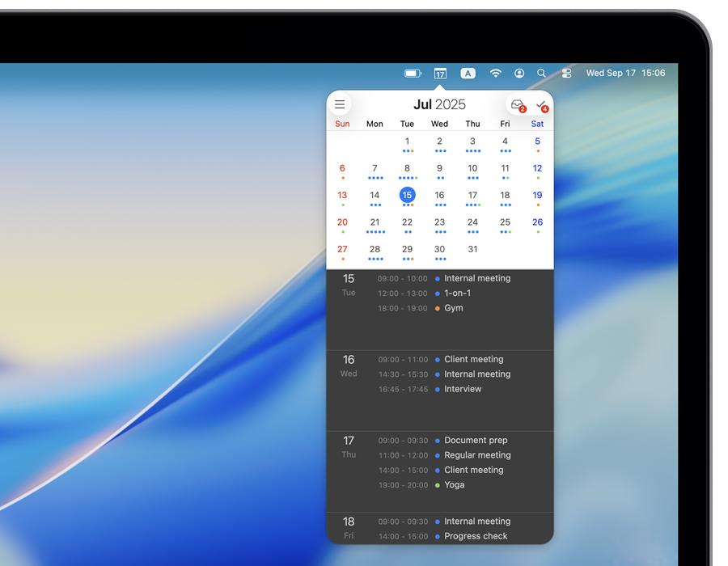Select July 15 highlighted date
Image resolution: width=728 pixels, height=566 pixels.
coord(407,195)
